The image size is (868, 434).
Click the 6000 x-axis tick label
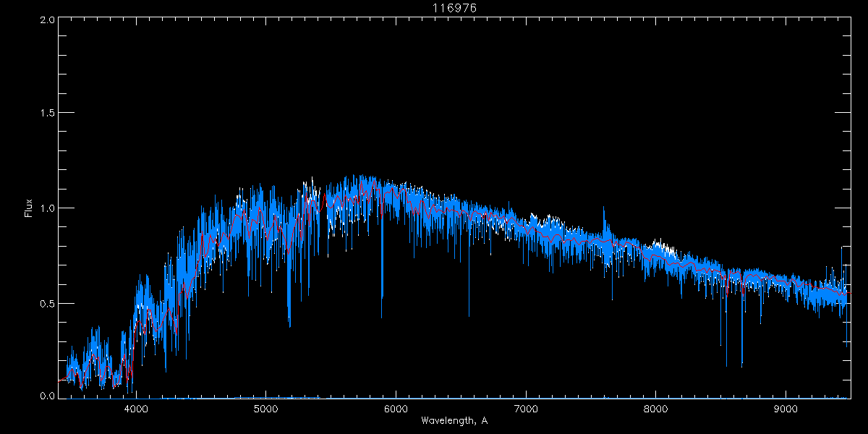pos(396,409)
